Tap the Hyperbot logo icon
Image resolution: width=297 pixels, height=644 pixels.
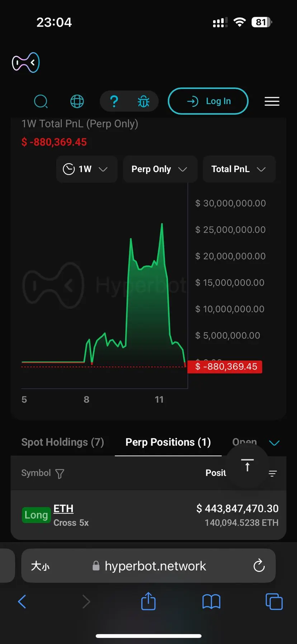point(26,63)
